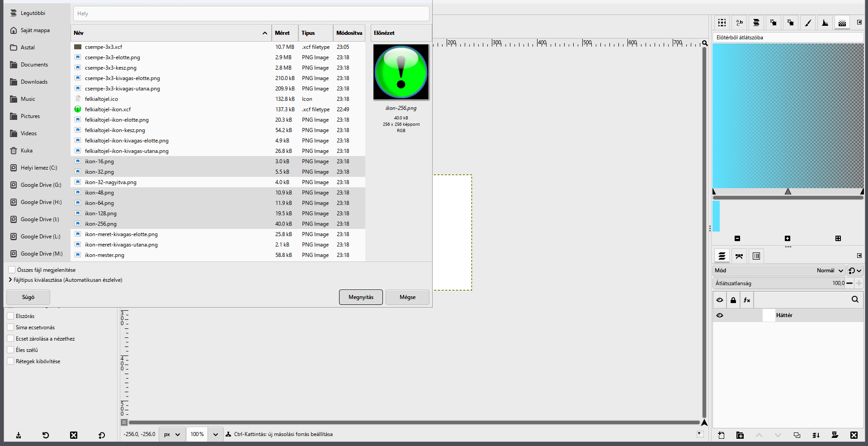Check 'Ecset zárolása a nézethez'
The image size is (868, 446).
[x=10, y=338]
